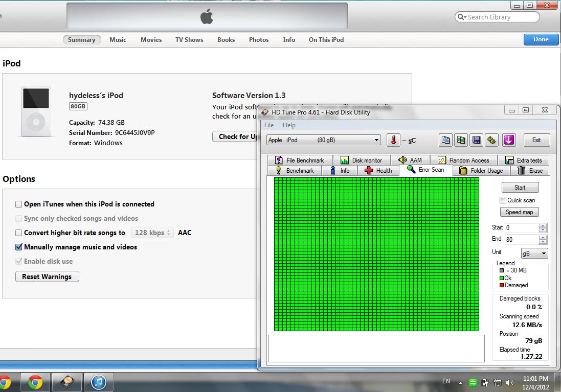
Task: Open the Unit gB dropdown
Action: coord(534,253)
